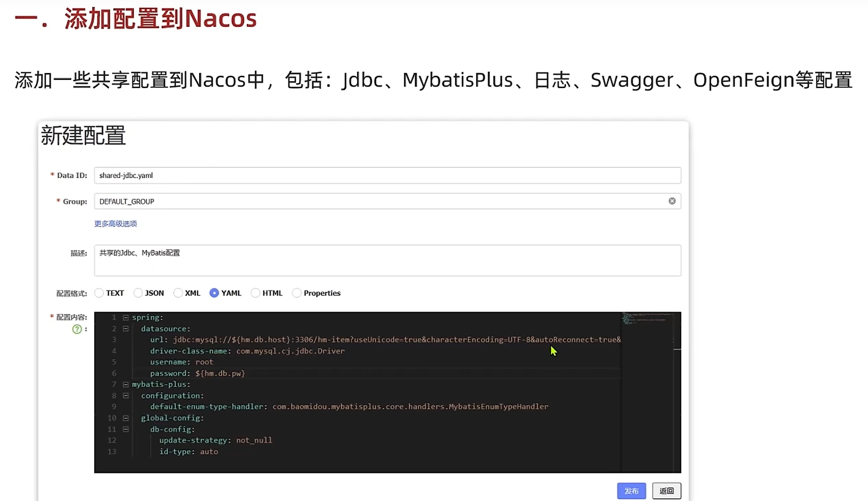Click the url: jdbc:mysql line
Screen dimensions: 868x501
pos(385,340)
